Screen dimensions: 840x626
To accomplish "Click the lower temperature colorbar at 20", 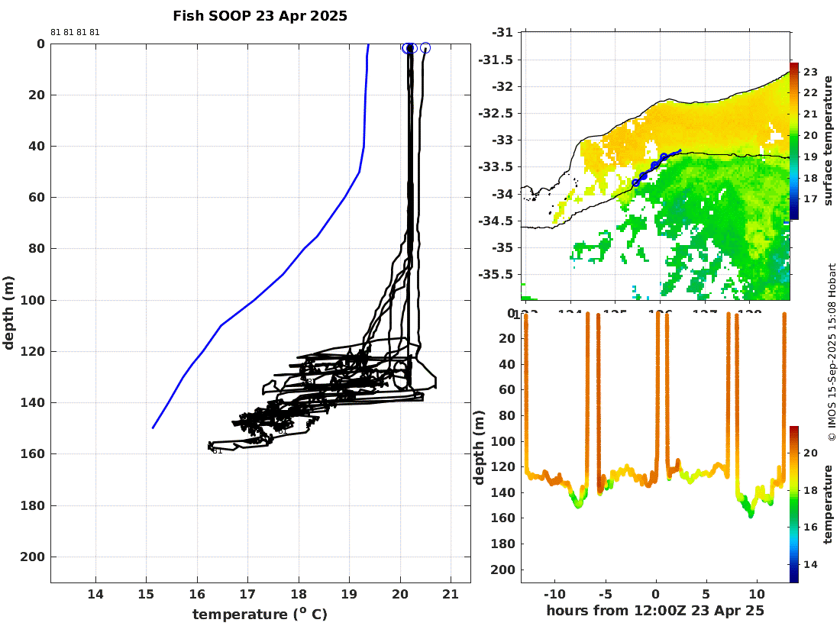I will pyautogui.click(x=794, y=453).
